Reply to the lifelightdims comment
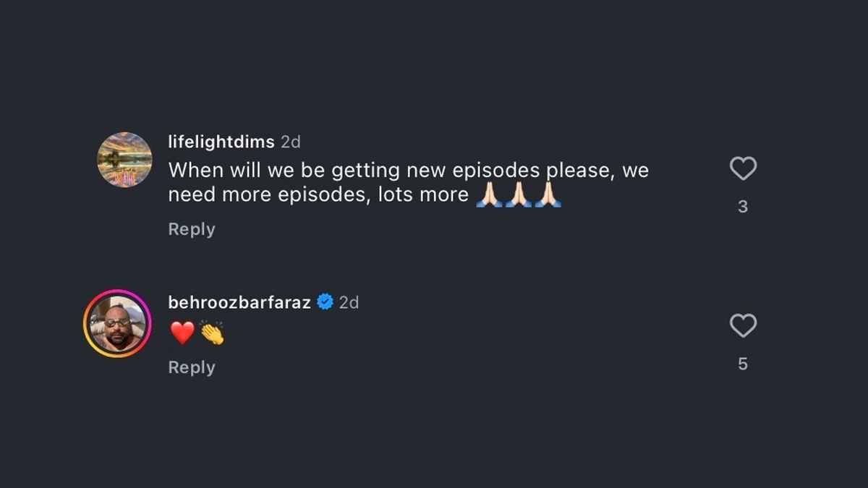This screenshot has width=868, height=488. pyautogui.click(x=192, y=229)
